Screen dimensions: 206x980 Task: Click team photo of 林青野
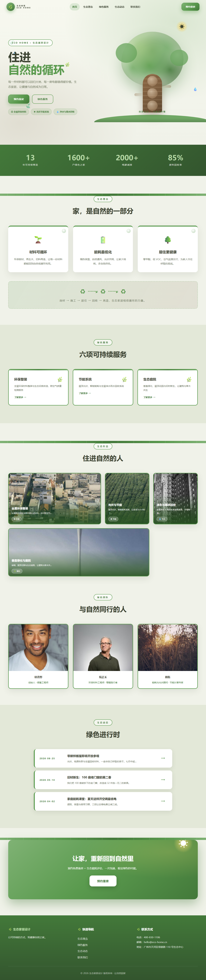[38, 647]
